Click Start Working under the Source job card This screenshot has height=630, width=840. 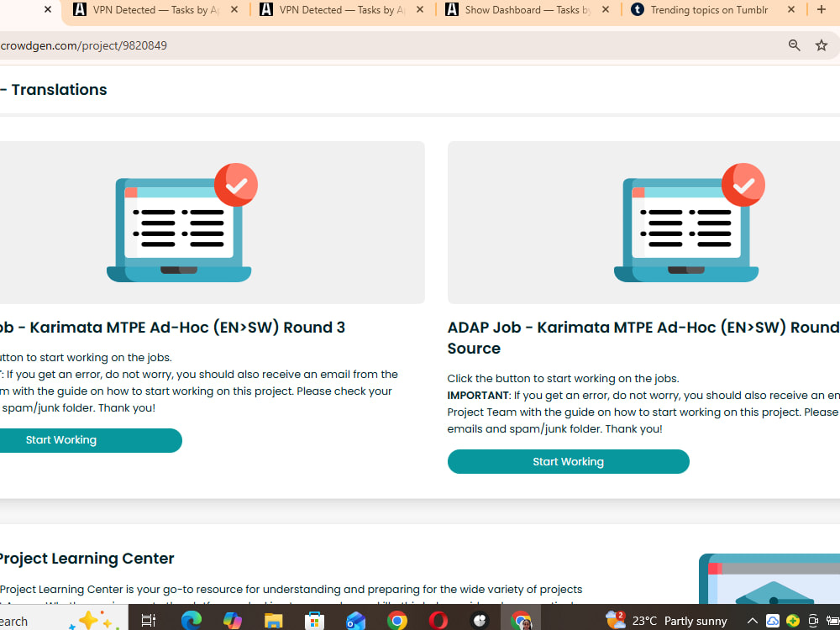pyautogui.click(x=569, y=462)
